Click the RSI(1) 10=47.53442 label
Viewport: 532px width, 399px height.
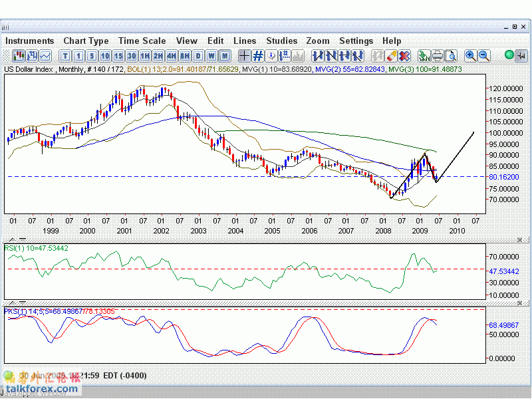click(x=36, y=248)
